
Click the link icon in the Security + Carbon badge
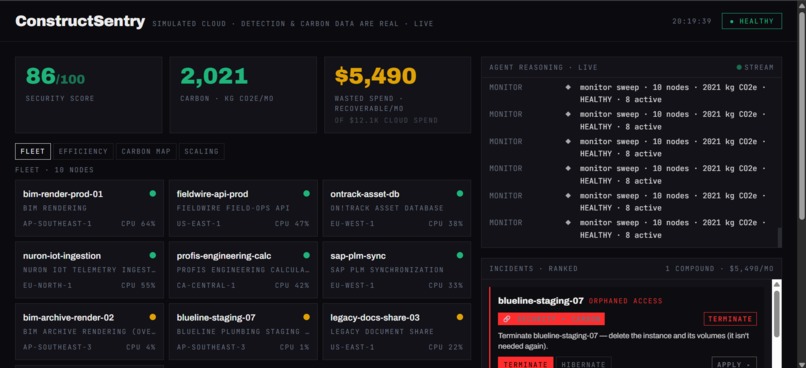[x=506, y=319]
